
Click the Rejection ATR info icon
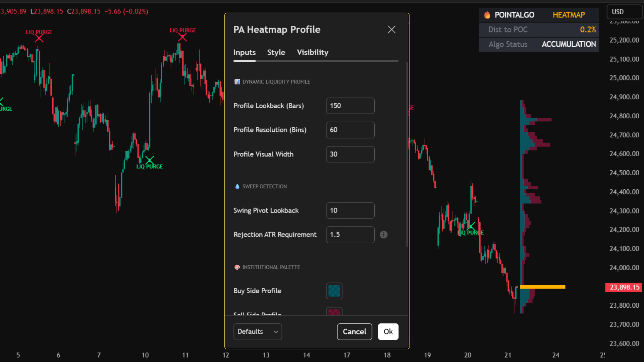click(383, 235)
